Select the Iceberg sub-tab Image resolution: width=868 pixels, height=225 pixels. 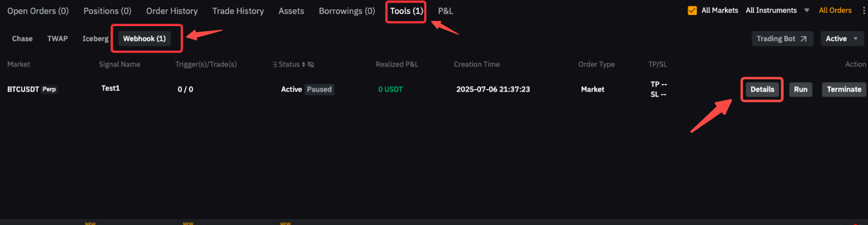95,39
